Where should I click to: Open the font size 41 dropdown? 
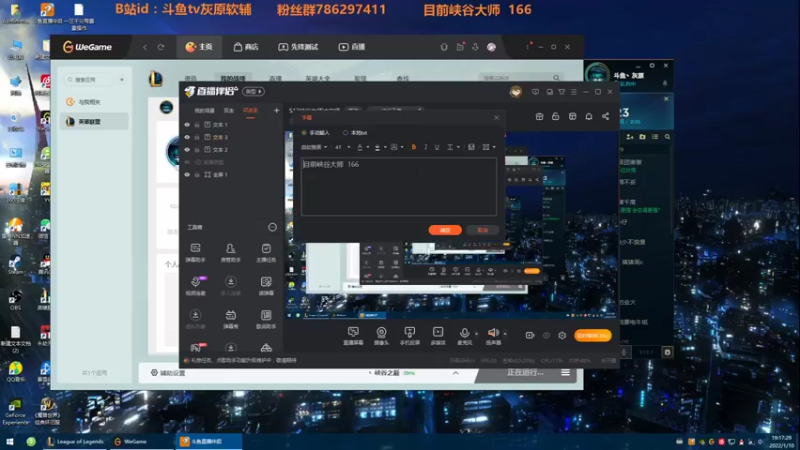point(342,147)
